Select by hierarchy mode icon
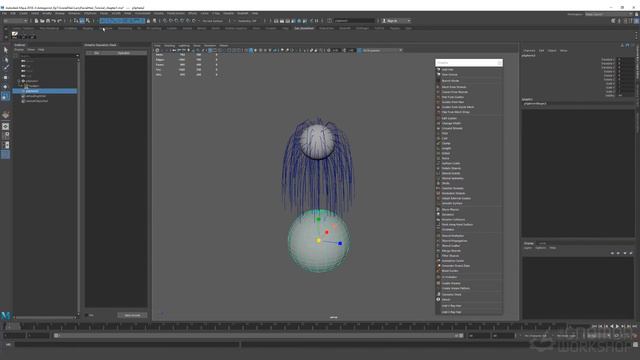Image resolution: width=640 pixels, height=360 pixels. [x=76, y=20]
